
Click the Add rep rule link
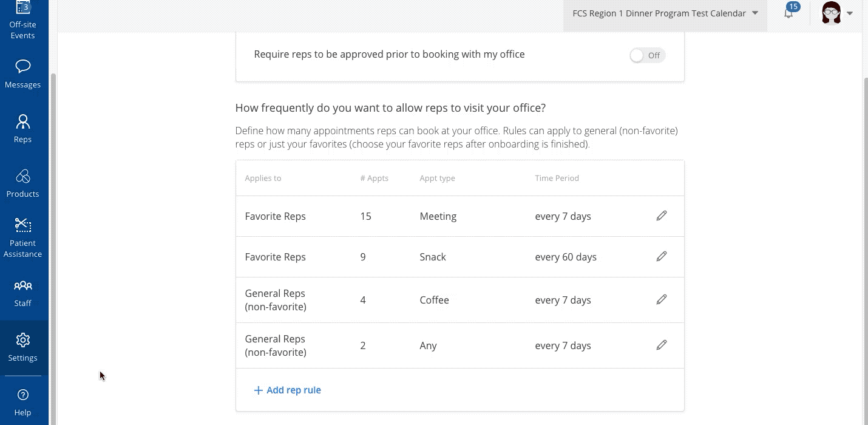pyautogui.click(x=287, y=390)
